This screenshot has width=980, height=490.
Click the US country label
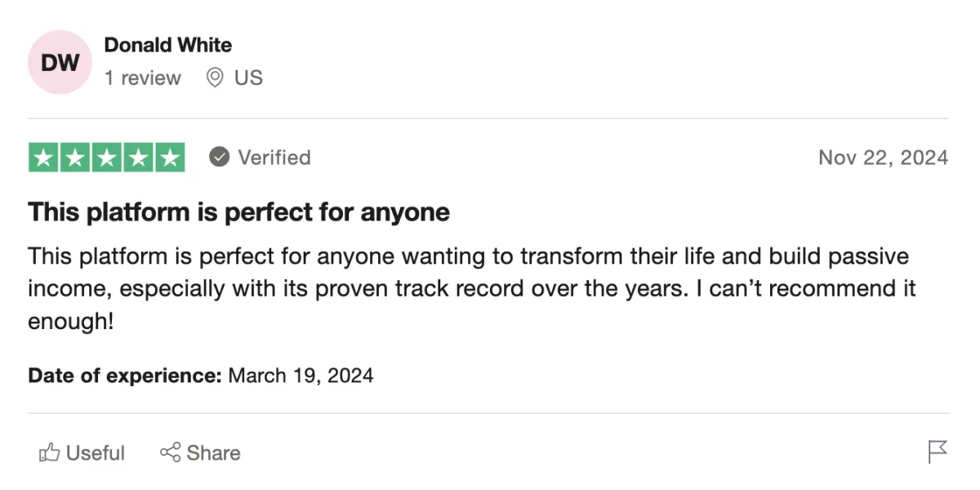click(x=248, y=78)
